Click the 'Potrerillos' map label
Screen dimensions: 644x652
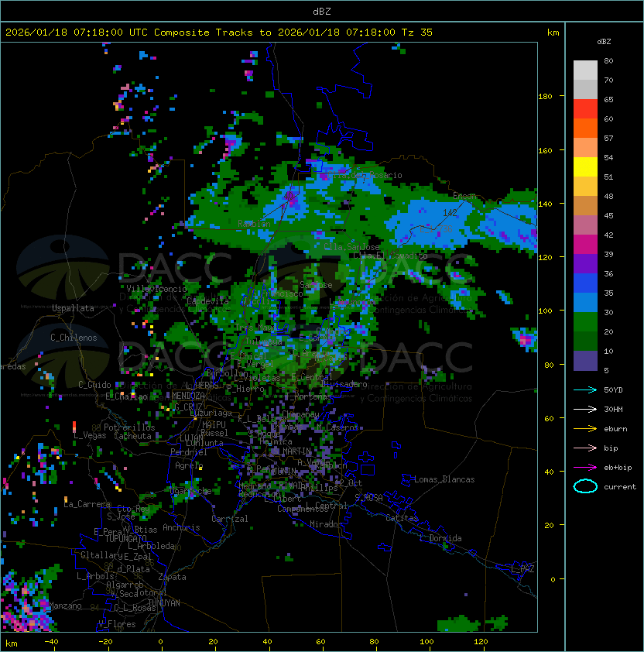pos(129,427)
